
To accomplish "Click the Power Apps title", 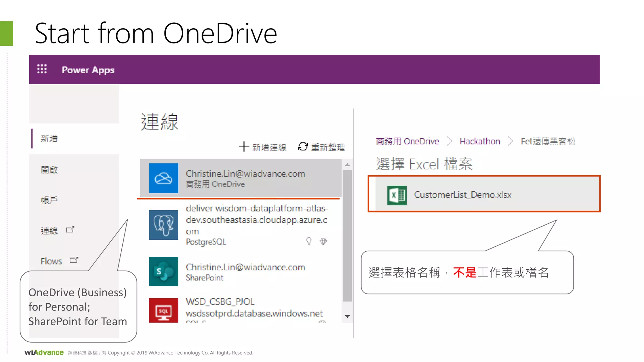I will pos(88,70).
